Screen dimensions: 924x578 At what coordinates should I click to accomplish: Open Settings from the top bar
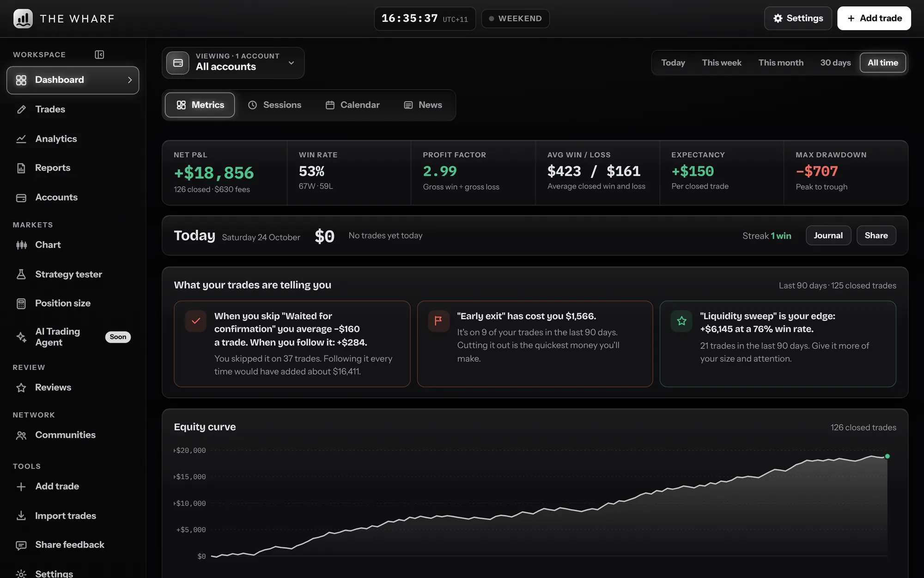pyautogui.click(x=798, y=18)
